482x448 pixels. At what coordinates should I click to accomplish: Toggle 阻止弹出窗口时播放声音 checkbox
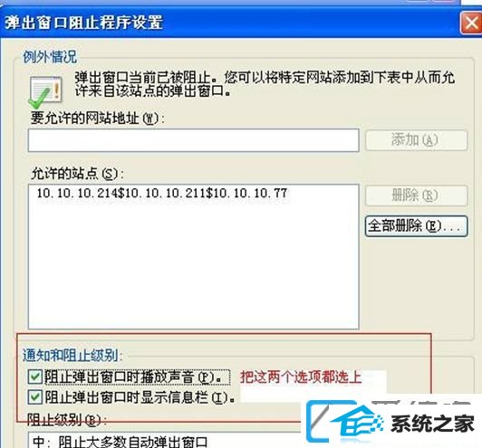[x=35, y=377]
